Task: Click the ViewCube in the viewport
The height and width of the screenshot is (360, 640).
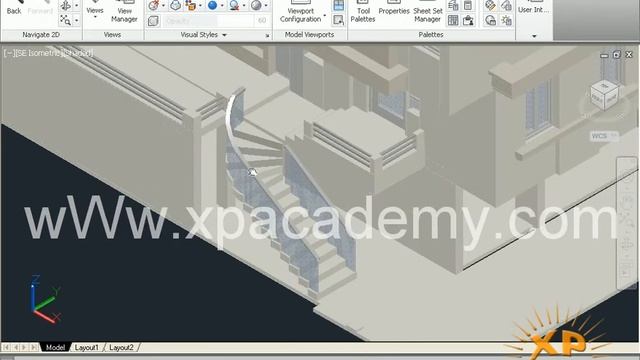Action: (x=605, y=96)
